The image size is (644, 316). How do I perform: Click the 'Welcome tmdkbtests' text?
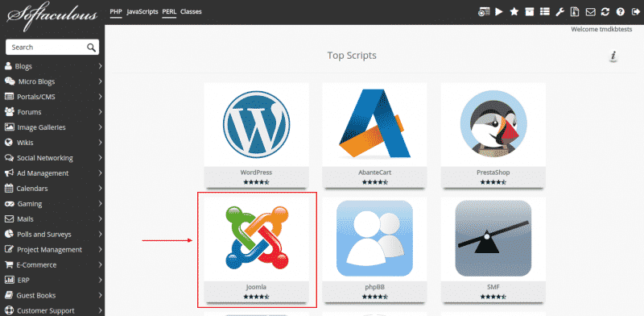pos(601,30)
